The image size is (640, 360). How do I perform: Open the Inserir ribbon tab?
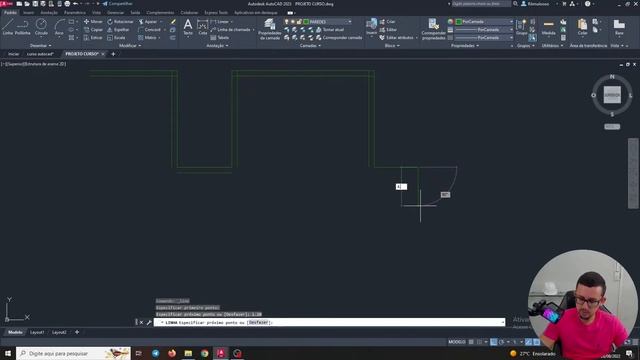click(x=28, y=13)
